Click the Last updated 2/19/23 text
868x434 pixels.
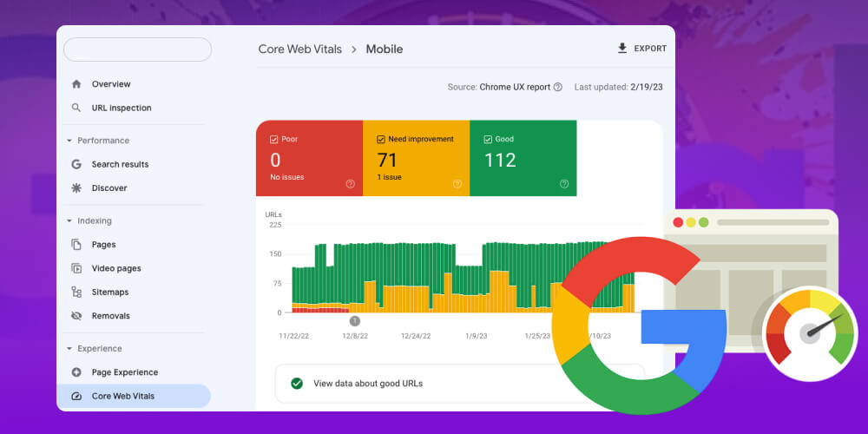(618, 87)
